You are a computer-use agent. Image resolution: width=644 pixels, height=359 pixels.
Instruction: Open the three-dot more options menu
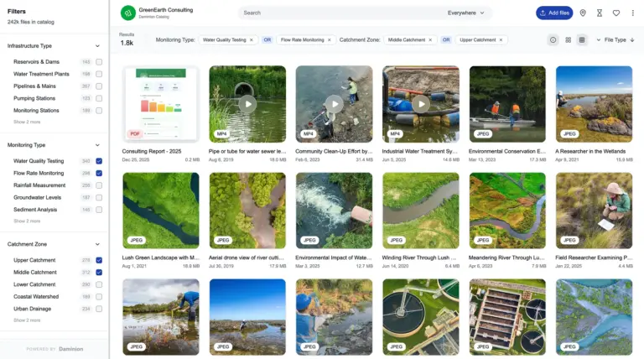[x=631, y=13]
